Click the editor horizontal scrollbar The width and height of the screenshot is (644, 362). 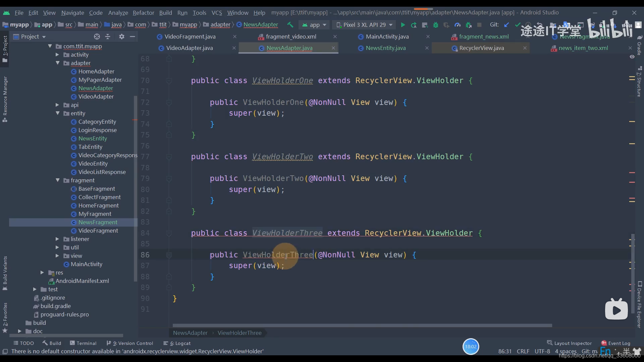(x=362, y=325)
